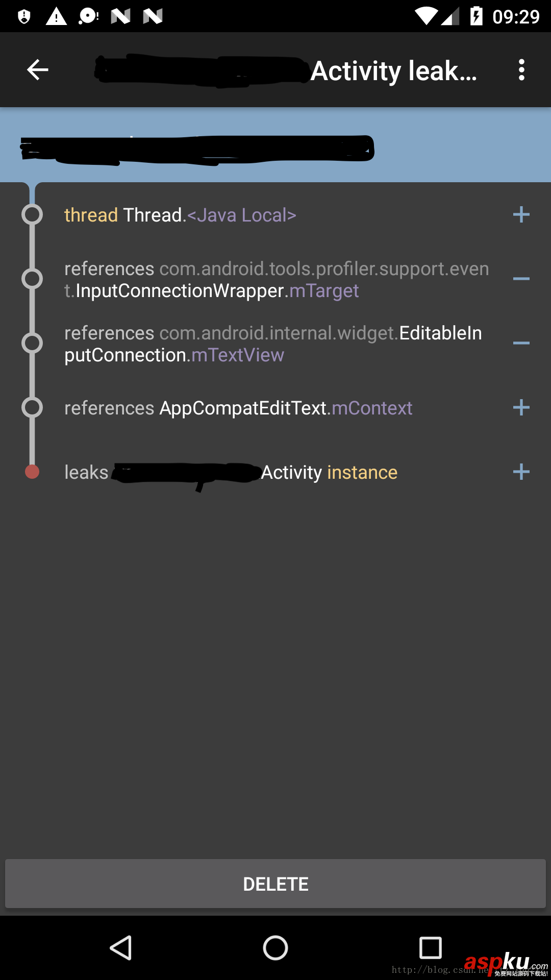
Task: Expand the leaked Activity instance row
Action: point(521,472)
